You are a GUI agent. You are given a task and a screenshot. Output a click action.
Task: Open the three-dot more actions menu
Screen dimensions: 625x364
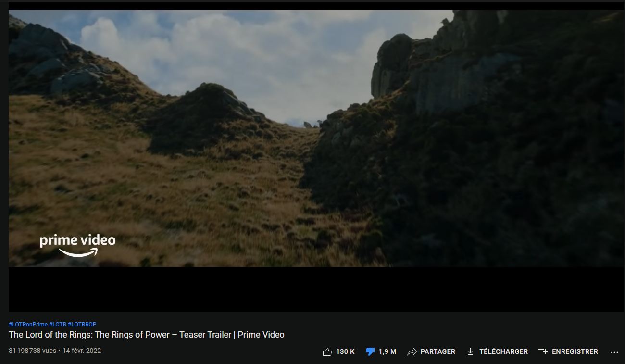(x=614, y=352)
